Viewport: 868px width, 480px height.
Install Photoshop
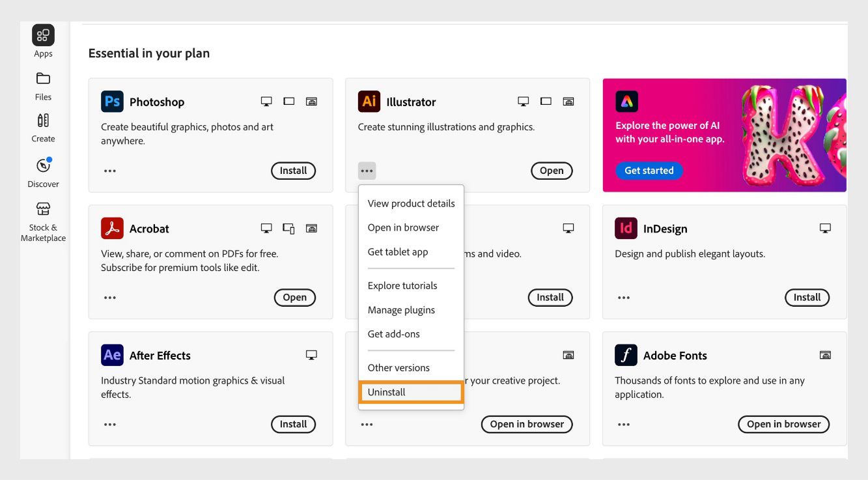pyautogui.click(x=293, y=171)
